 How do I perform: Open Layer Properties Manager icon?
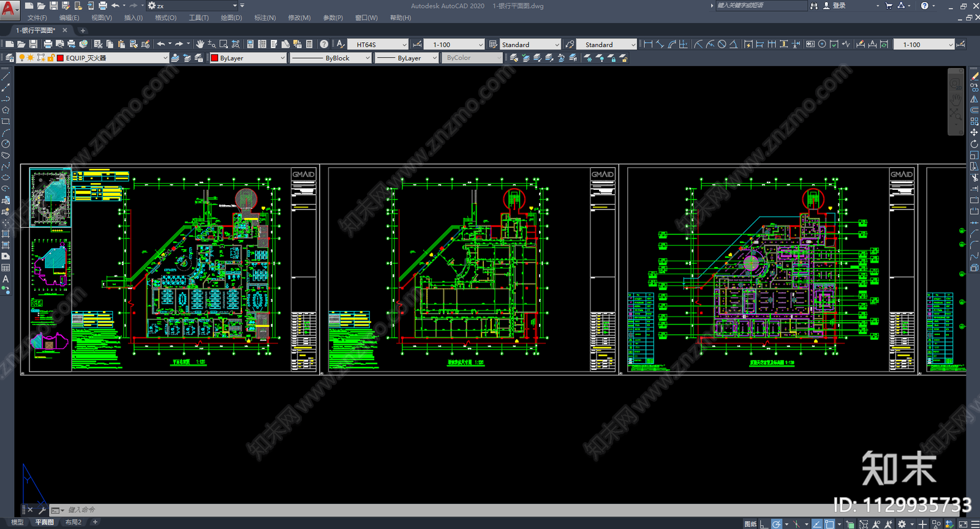point(9,58)
